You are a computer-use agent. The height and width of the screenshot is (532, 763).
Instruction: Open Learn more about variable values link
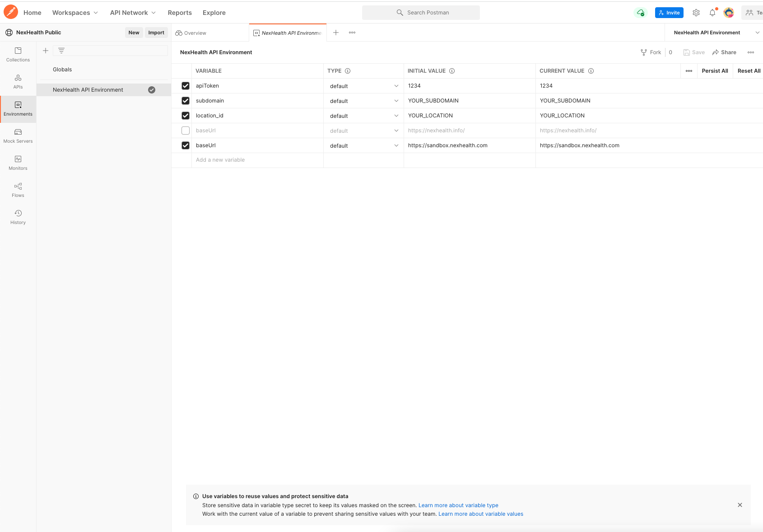(x=481, y=514)
